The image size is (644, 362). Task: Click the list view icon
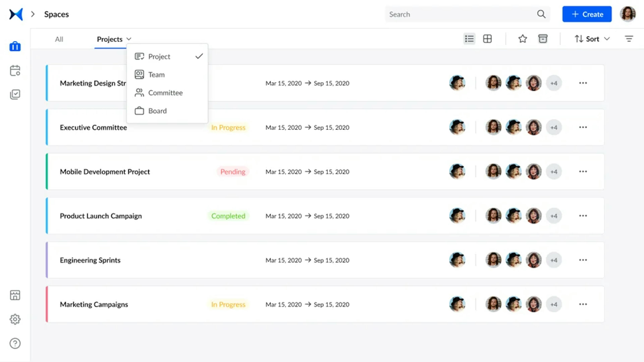[x=469, y=39]
